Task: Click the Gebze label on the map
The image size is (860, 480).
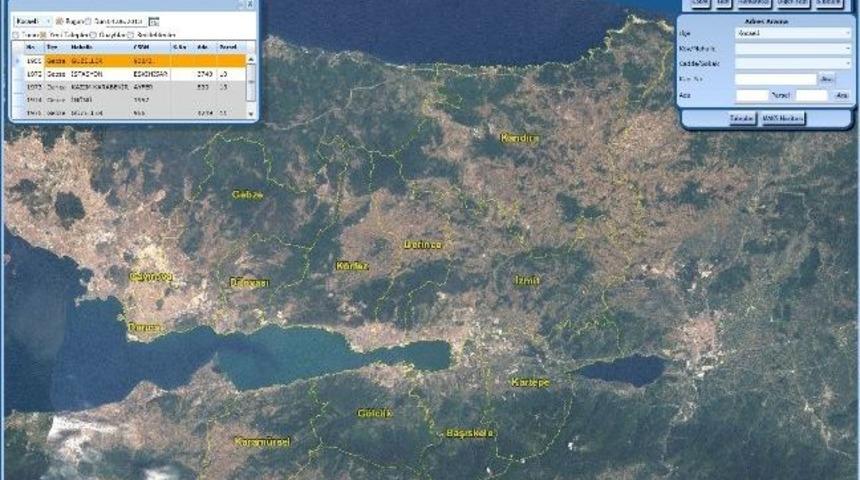Action: [x=248, y=195]
